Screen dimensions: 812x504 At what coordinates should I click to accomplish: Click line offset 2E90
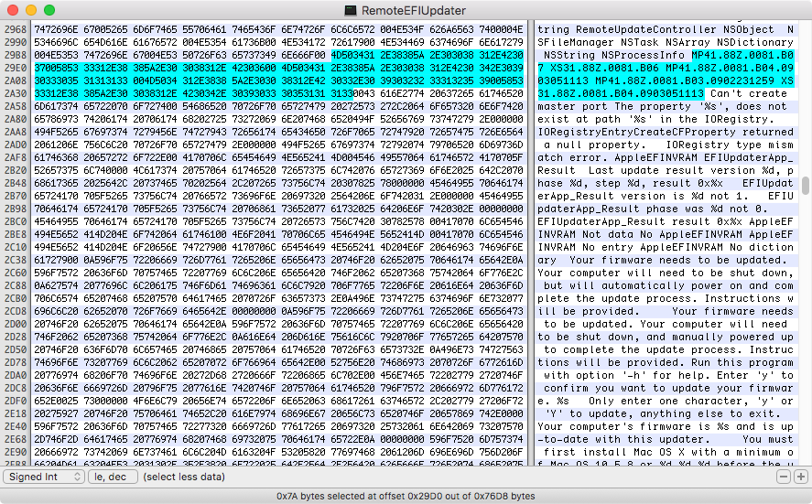click(16, 452)
